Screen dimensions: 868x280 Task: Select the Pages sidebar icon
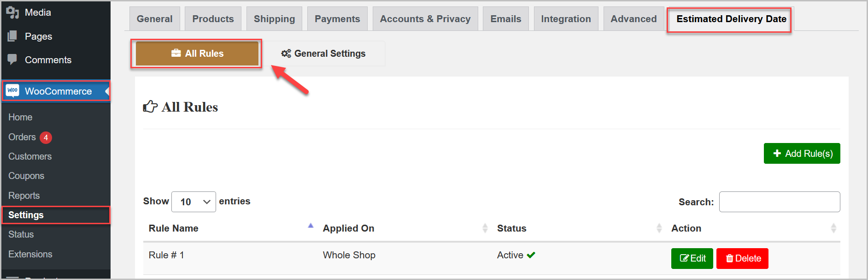[12, 36]
